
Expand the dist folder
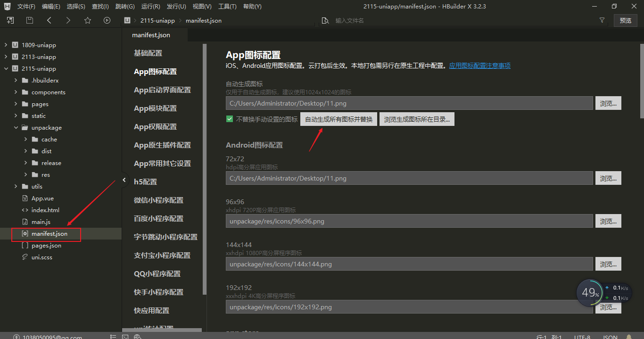25,151
